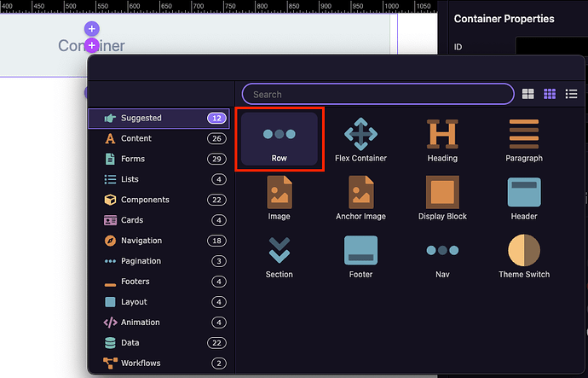Open the Forms category
588x378 pixels.
point(159,159)
